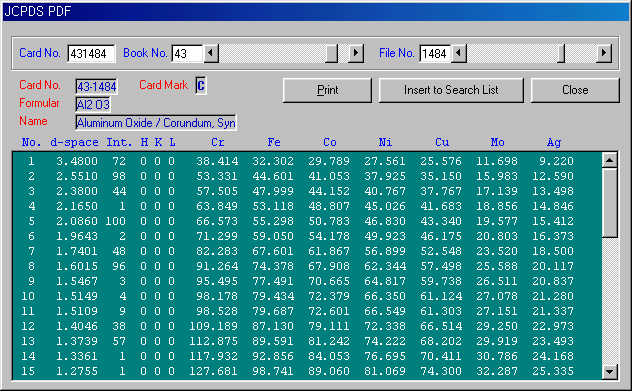This screenshot has width=632, height=391.
Task: Click Cu value 43.340 in row 5
Action: tap(441, 221)
